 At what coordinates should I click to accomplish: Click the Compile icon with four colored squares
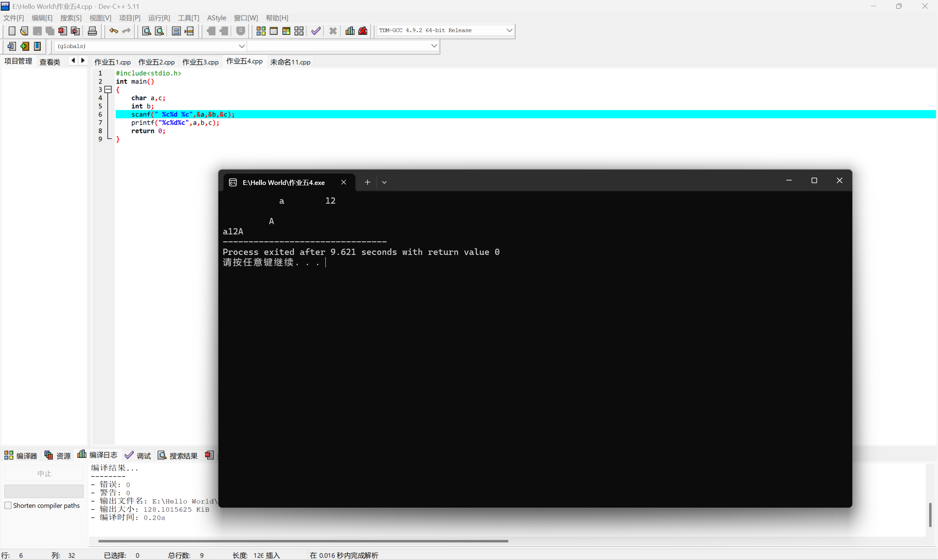point(261,31)
